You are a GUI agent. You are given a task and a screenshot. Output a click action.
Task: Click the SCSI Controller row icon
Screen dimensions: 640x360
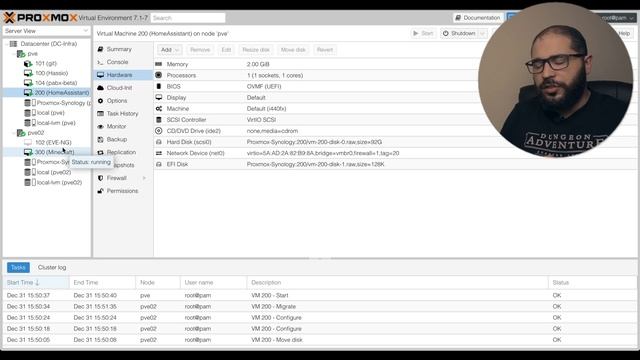tap(159, 120)
